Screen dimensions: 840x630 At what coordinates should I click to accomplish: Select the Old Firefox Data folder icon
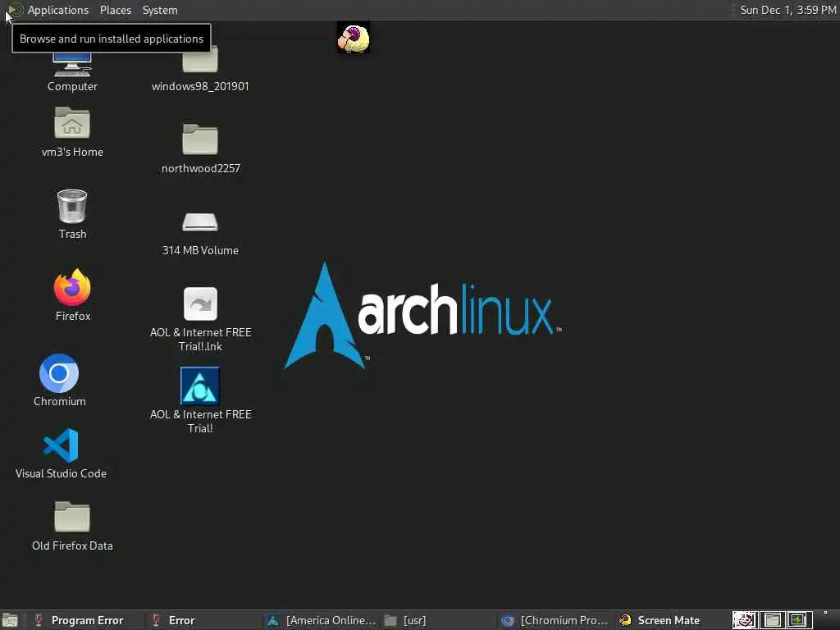click(x=72, y=517)
